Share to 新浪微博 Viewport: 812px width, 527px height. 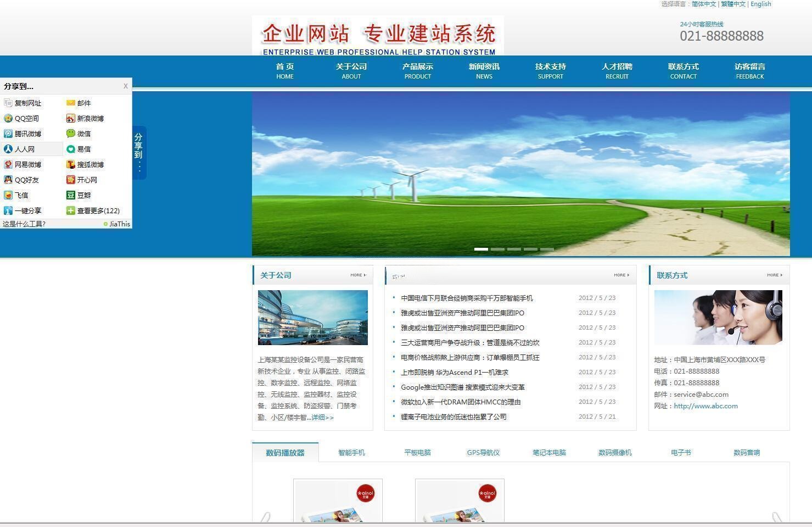pos(86,118)
